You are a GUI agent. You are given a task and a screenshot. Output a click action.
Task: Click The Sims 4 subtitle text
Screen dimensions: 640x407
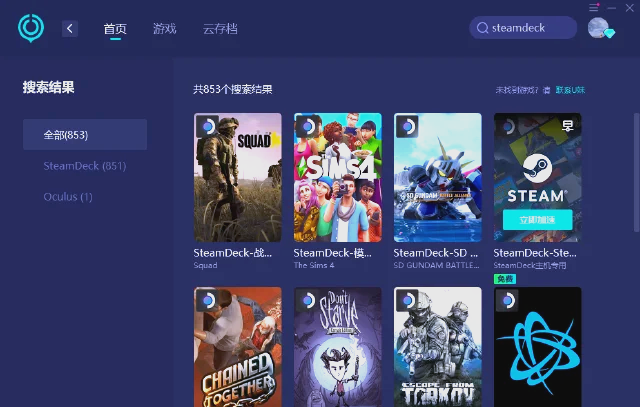point(314,265)
